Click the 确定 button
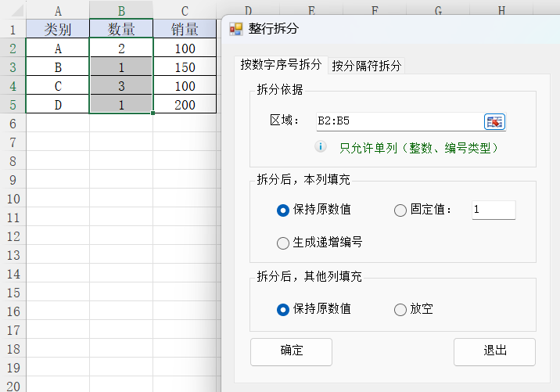The image size is (560, 392). pos(292,351)
